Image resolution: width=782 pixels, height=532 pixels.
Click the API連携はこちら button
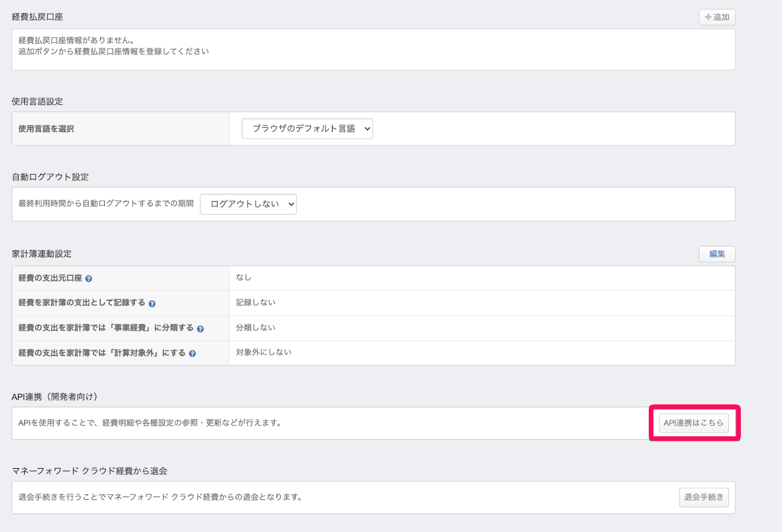[x=694, y=423]
